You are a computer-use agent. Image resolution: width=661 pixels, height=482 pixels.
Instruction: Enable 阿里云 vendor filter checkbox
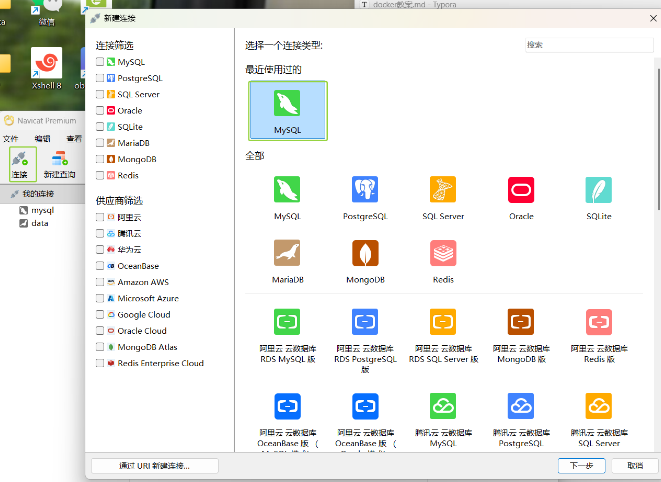pos(100,217)
